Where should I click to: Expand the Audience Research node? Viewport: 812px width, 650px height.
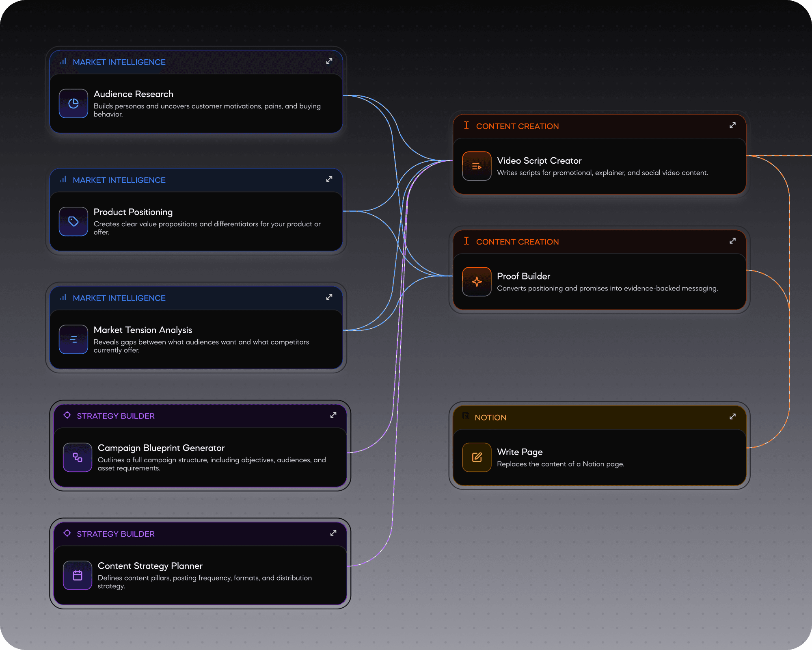[329, 61]
